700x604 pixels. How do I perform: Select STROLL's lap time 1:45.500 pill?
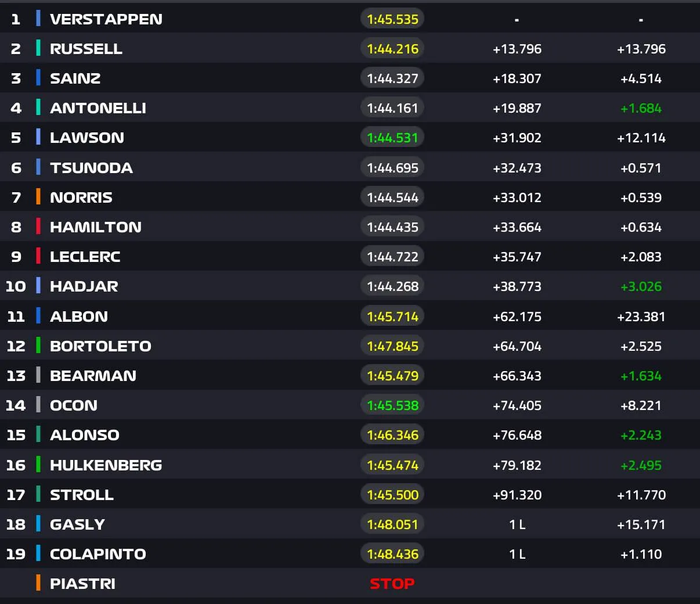tap(392, 495)
